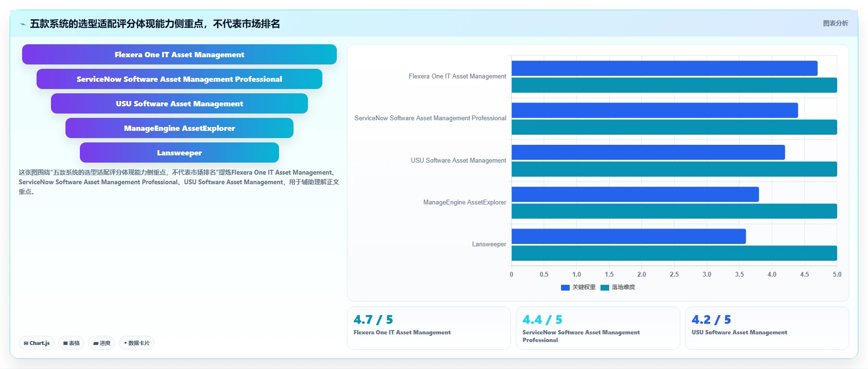Viewport: 868px width, 369px height.
Task: Select the USU Software Asset Management funnel bar
Action: 179,103
